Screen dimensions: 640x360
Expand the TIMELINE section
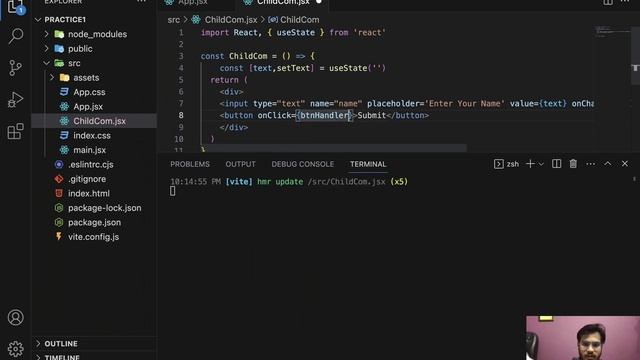(38, 357)
